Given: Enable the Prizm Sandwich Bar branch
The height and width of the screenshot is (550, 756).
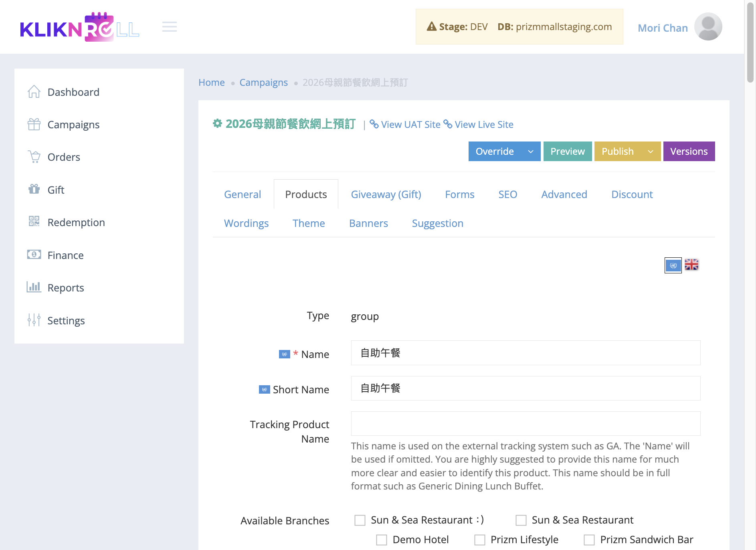Looking at the screenshot, I should point(589,540).
